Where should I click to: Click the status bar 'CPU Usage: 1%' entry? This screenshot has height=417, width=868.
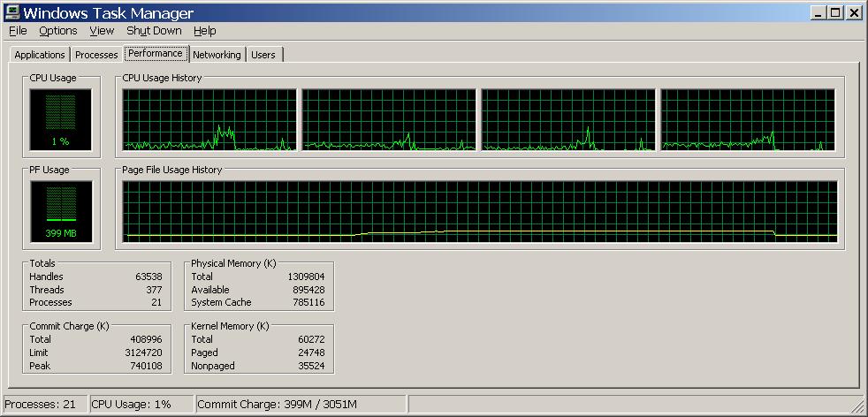click(141, 405)
